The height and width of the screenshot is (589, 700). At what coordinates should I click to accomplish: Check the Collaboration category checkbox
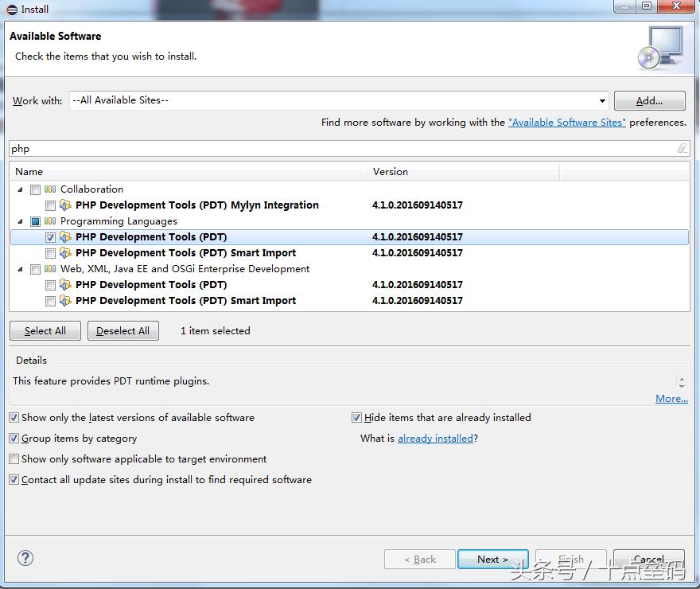(35, 189)
